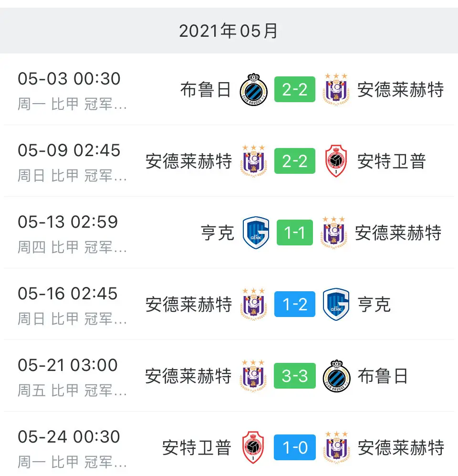Select the 2021年05月 month header
This screenshot has height=476, width=458.
click(x=229, y=31)
